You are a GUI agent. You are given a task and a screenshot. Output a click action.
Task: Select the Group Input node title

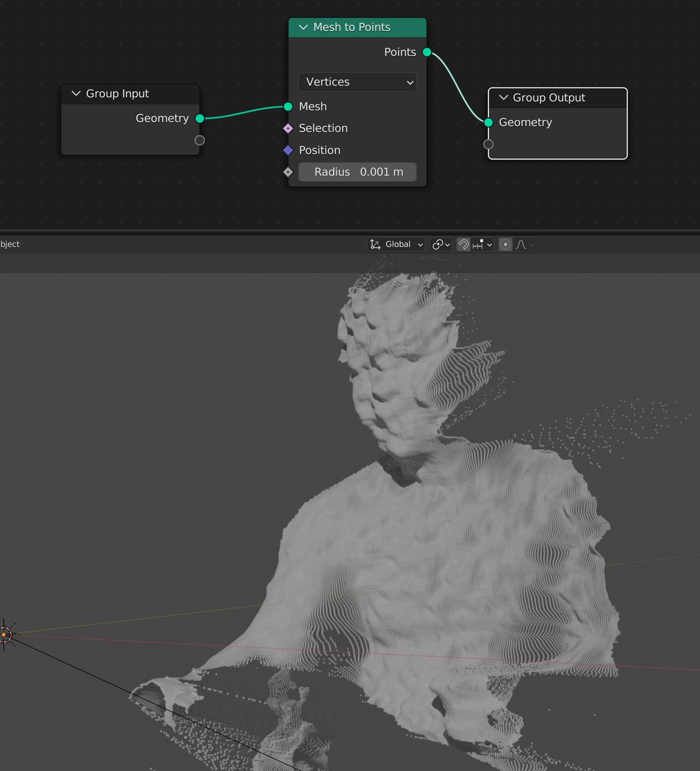click(118, 94)
